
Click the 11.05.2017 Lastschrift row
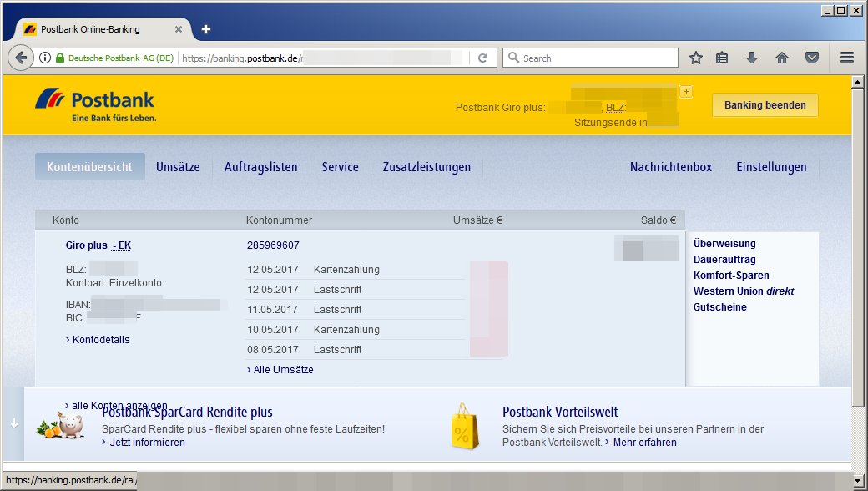pos(355,310)
